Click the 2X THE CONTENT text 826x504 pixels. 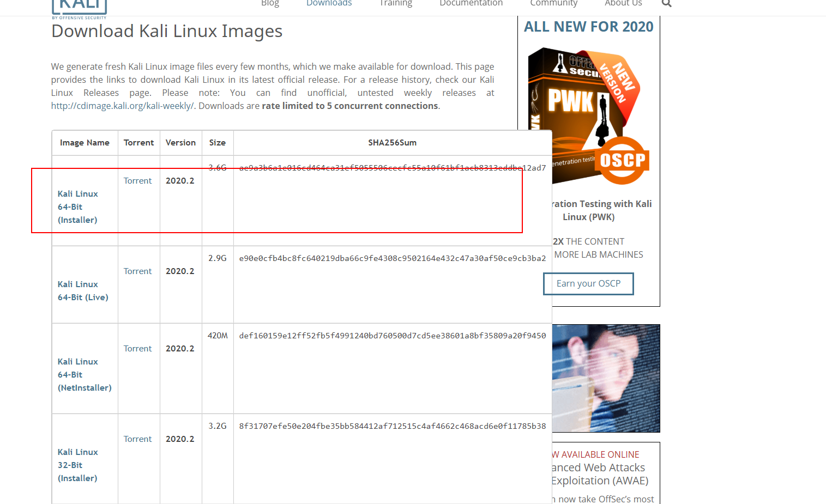[589, 241]
